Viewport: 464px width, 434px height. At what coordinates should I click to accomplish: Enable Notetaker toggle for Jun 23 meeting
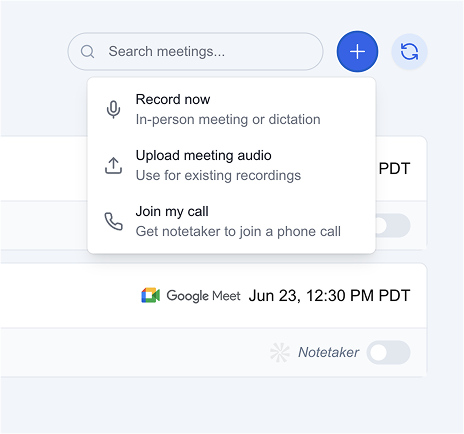click(388, 352)
